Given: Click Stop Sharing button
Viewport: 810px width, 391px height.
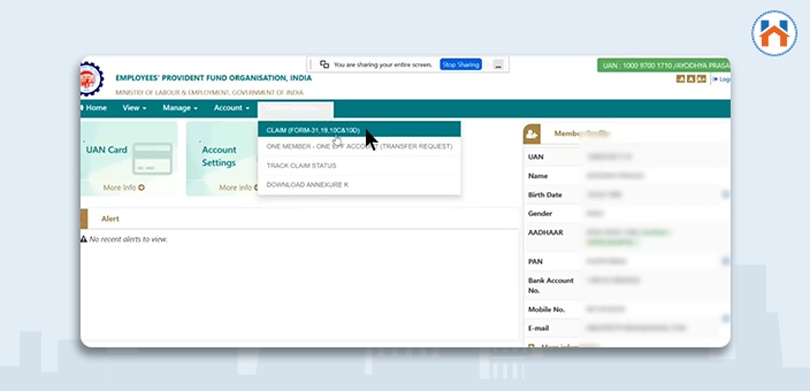Looking at the screenshot, I should [x=461, y=65].
